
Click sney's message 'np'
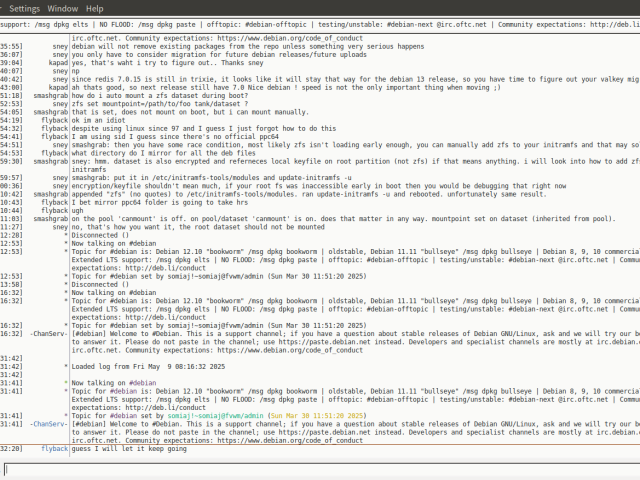[76, 71]
